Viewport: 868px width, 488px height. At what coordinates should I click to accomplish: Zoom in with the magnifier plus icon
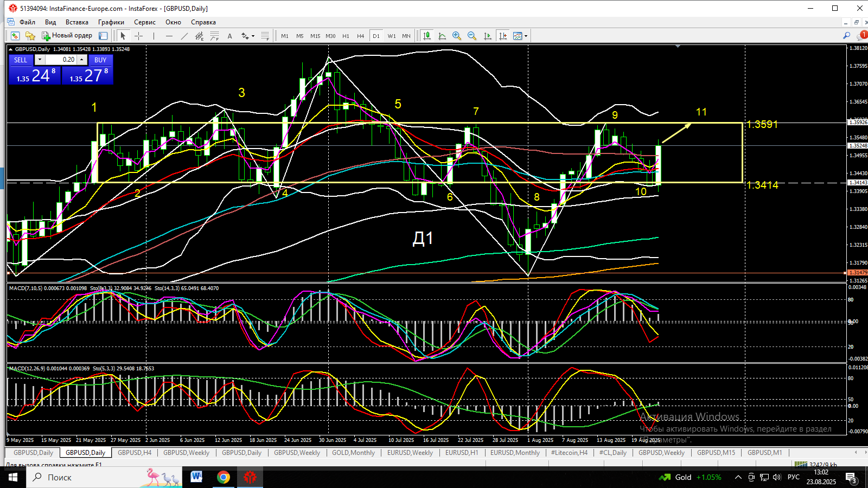457,36
